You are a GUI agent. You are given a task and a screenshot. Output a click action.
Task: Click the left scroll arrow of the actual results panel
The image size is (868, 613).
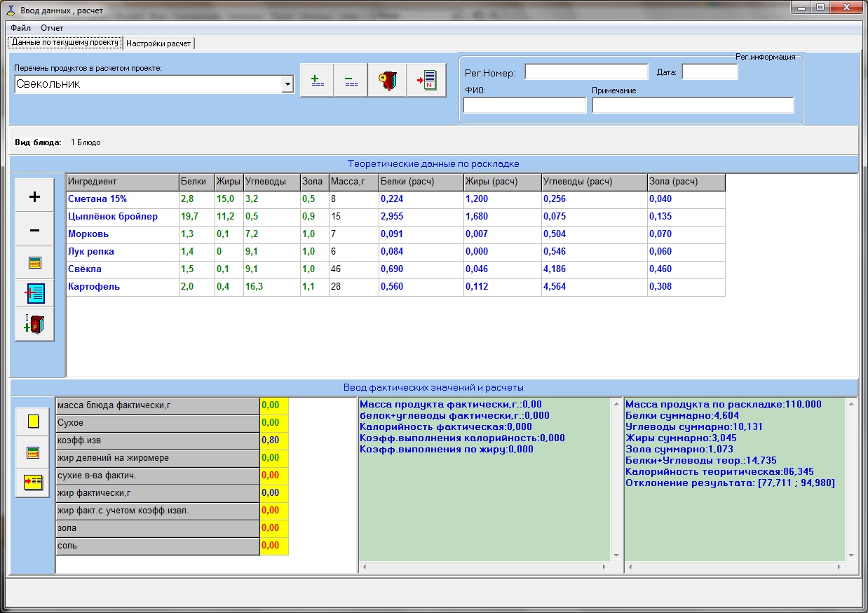click(364, 566)
